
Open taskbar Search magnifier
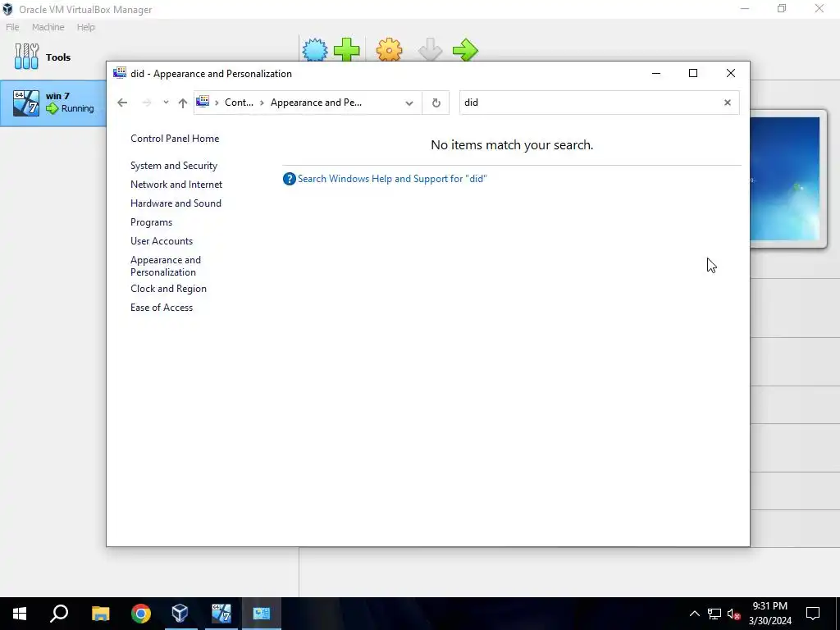point(59,614)
